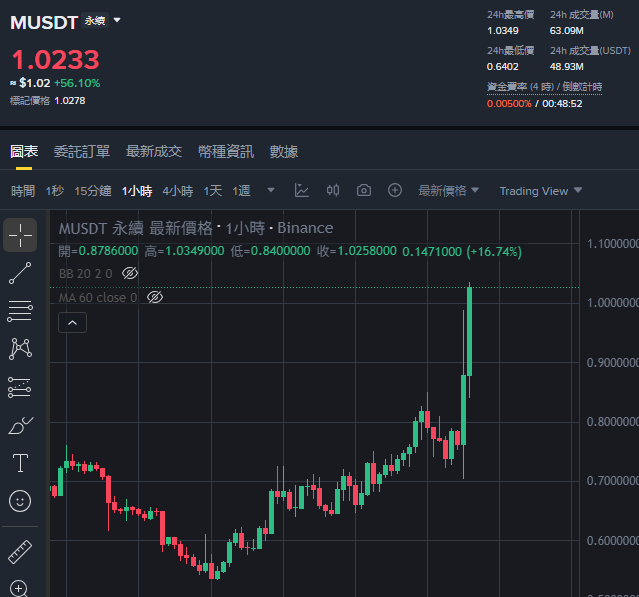Image resolution: width=639 pixels, height=597 pixels.
Task: Open the emoji icons tool
Action: 20,501
